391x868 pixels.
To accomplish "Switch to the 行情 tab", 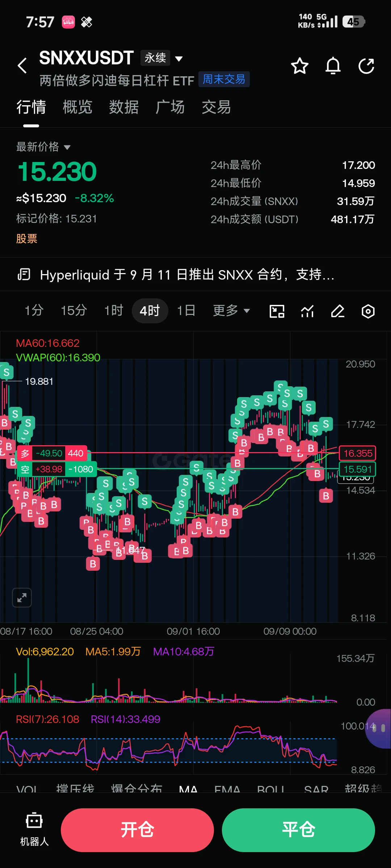I will point(31,107).
